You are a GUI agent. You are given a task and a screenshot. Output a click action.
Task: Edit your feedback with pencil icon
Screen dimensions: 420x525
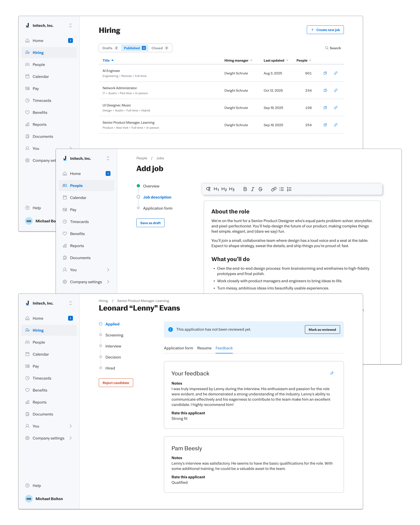(x=332, y=373)
